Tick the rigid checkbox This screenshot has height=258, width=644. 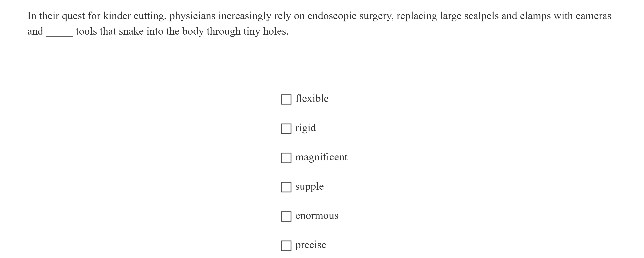point(286,129)
